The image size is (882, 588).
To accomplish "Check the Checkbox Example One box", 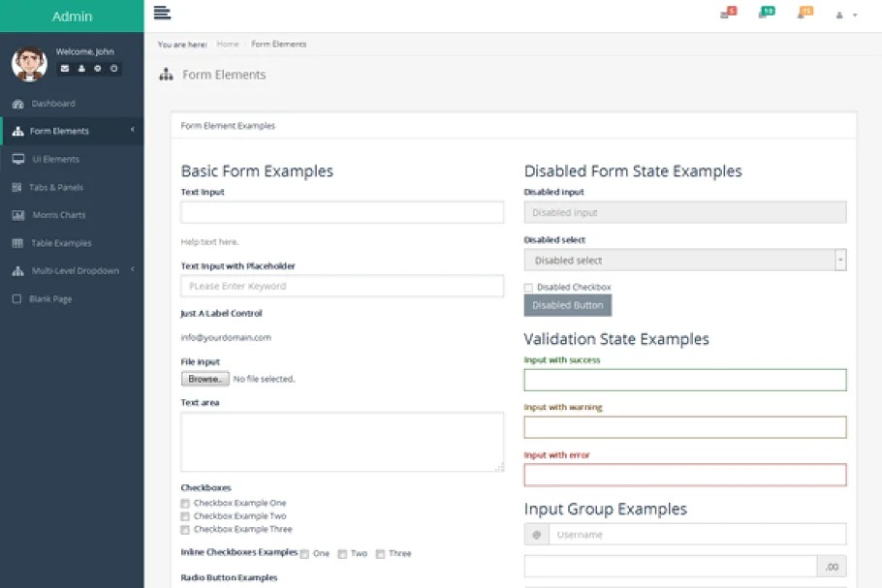I will tap(185, 504).
